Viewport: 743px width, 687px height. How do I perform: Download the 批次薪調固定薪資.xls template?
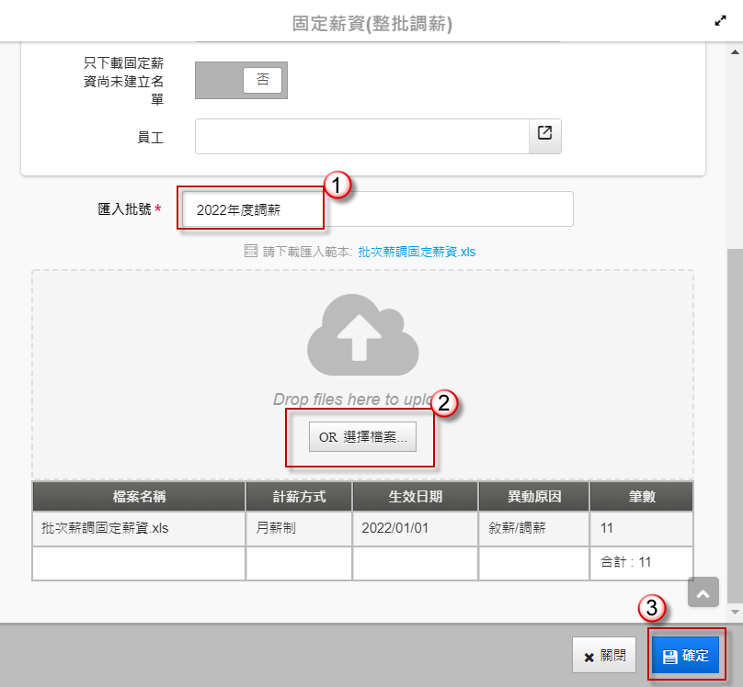point(417,252)
